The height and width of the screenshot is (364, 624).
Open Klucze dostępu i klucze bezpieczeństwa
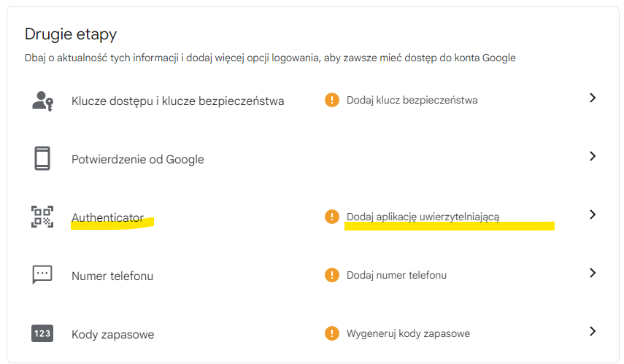[x=177, y=101]
